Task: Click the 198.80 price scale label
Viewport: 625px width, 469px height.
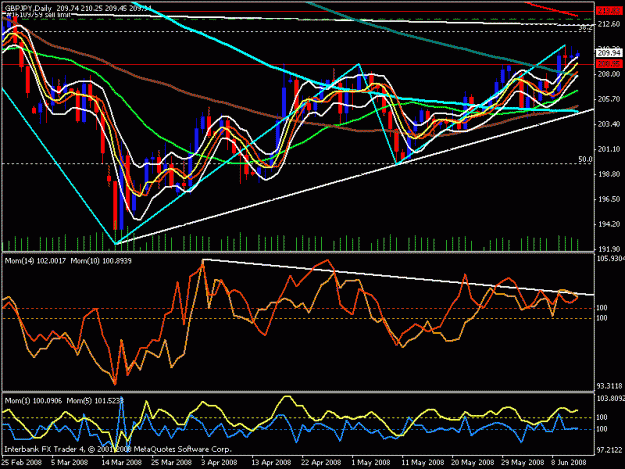Action: tap(609, 174)
